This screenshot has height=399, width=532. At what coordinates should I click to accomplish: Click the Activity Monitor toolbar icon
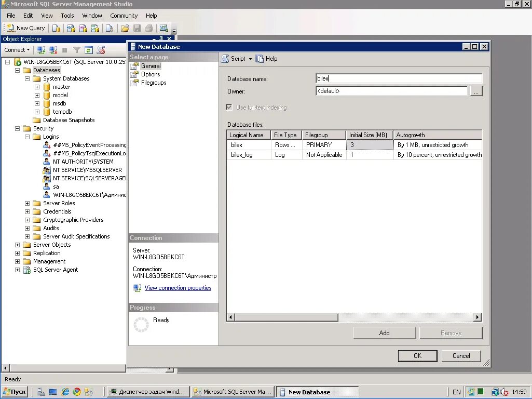[x=164, y=28]
